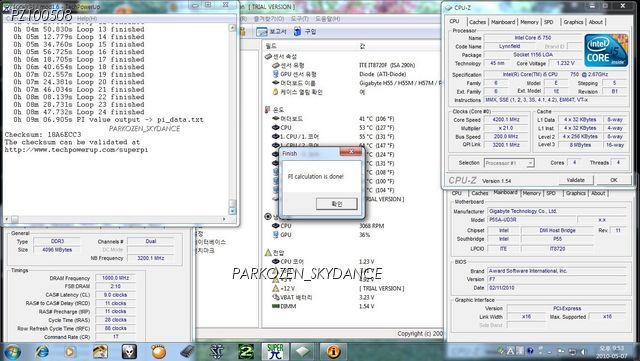Click the volume speaker tray icon

coord(583,351)
